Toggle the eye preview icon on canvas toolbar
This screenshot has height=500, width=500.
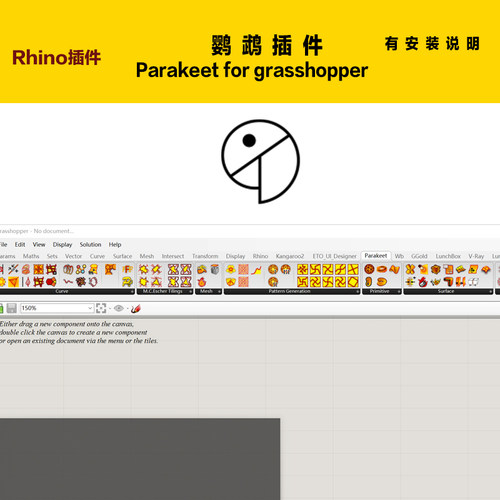119,308
